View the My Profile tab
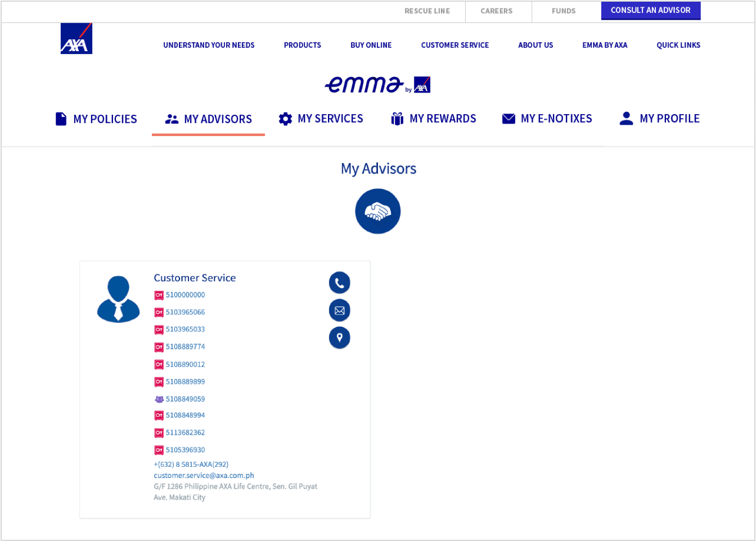This screenshot has height=541, width=756. [x=659, y=119]
